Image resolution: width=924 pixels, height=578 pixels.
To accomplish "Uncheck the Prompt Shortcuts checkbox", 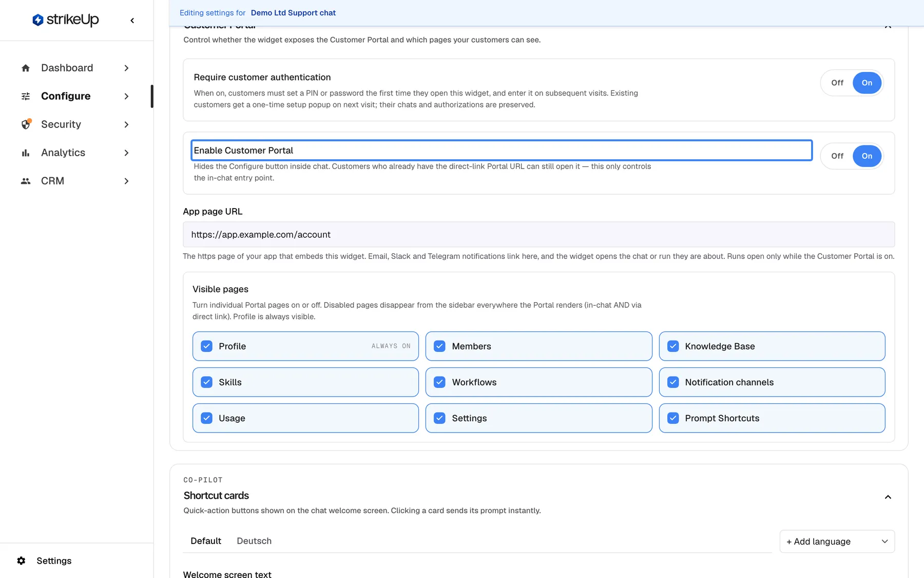I will pyautogui.click(x=673, y=418).
